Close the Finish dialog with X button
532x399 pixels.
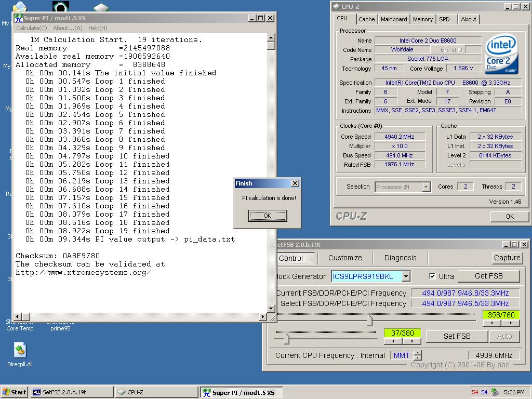tap(295, 183)
